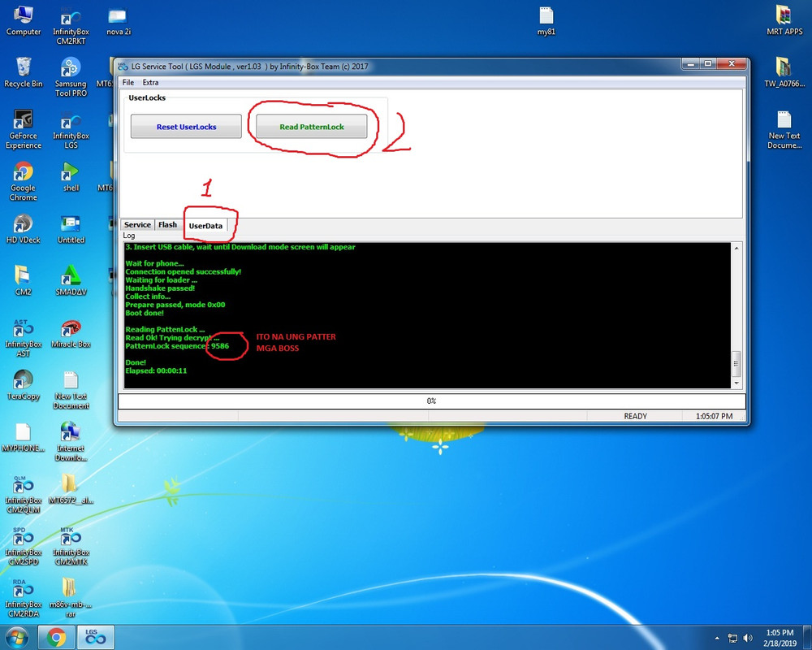Click the 0% progress bar

coord(432,401)
